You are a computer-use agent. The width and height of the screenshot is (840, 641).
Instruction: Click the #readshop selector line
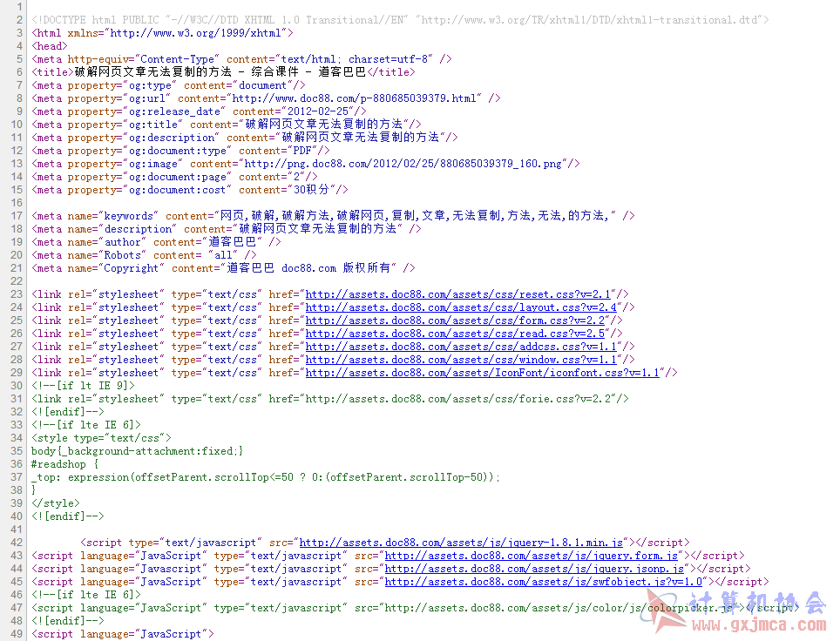(64, 464)
